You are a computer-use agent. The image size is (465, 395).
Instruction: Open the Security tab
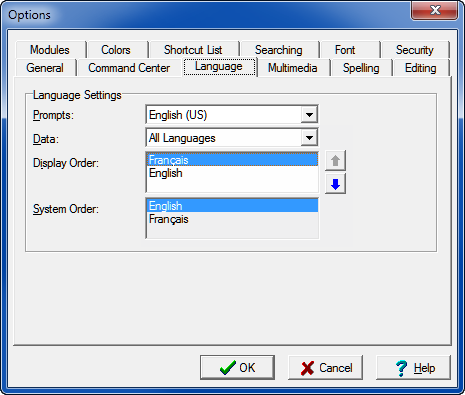[x=415, y=50]
